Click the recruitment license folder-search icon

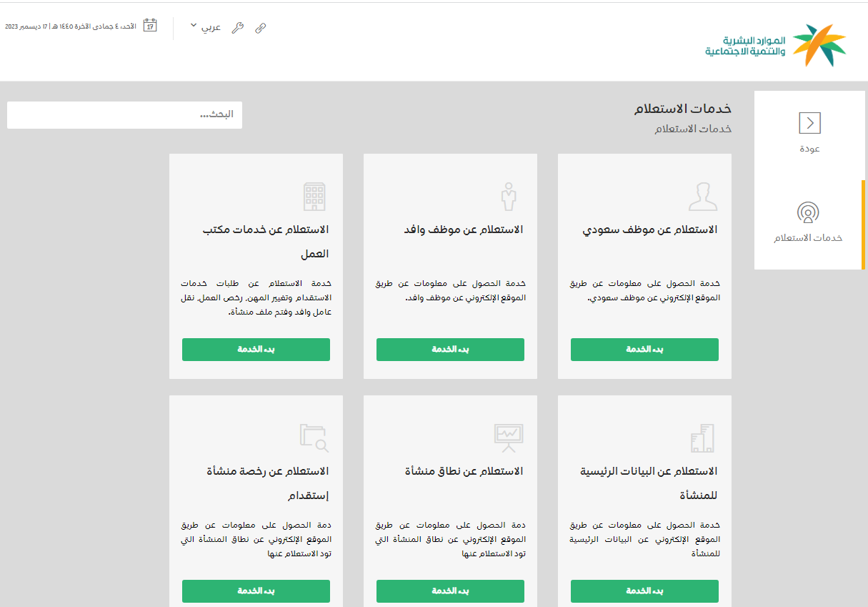pyautogui.click(x=314, y=438)
